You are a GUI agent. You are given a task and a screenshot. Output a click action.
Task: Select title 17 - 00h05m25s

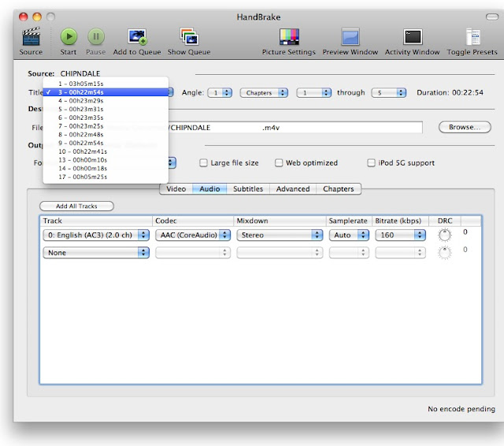tap(106, 177)
